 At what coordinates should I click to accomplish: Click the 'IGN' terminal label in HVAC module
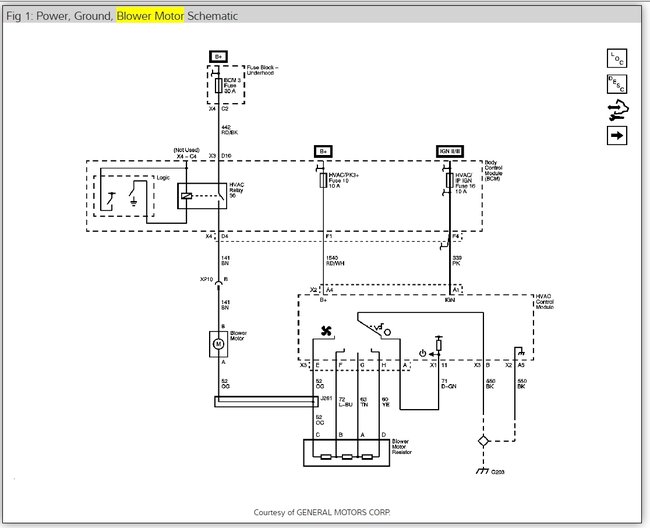(450, 300)
